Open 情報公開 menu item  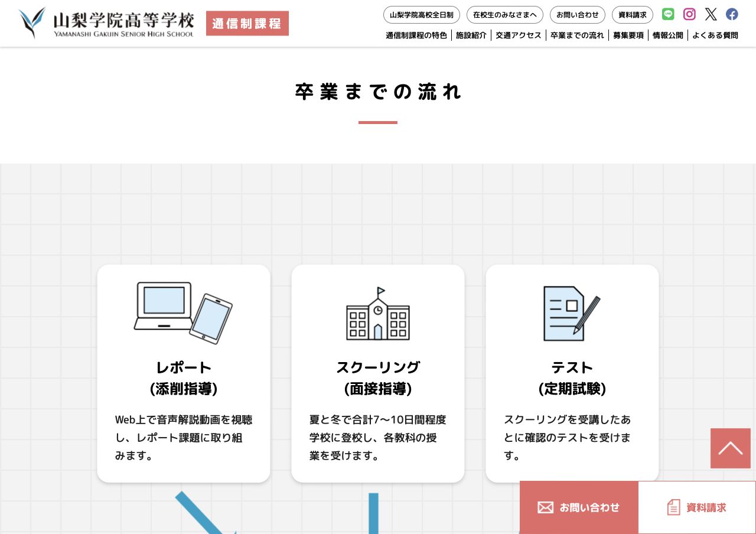tap(668, 35)
